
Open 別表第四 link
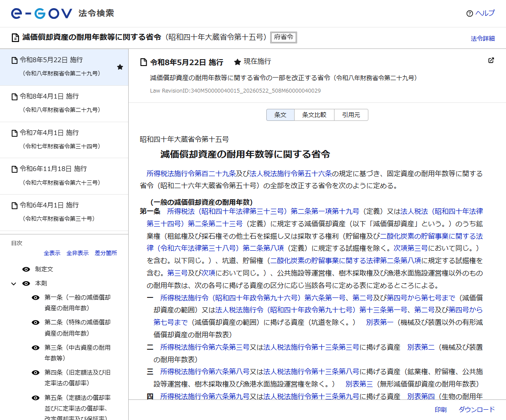[x=421, y=396]
